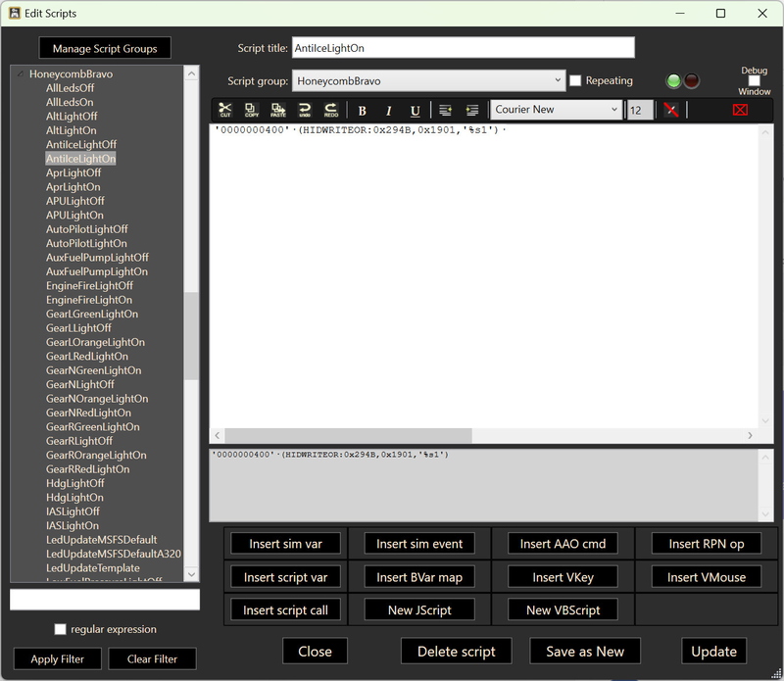Click the Manage Script Groups button
The width and height of the screenshot is (784, 681).
pyautogui.click(x=104, y=47)
